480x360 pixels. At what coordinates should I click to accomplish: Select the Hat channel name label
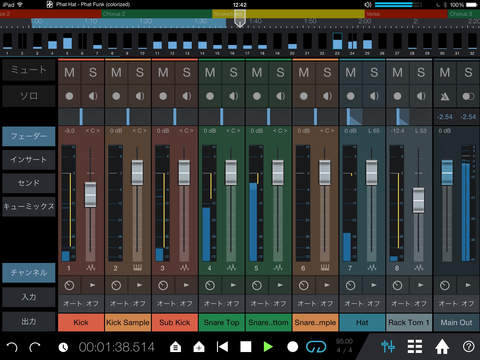[x=362, y=322]
